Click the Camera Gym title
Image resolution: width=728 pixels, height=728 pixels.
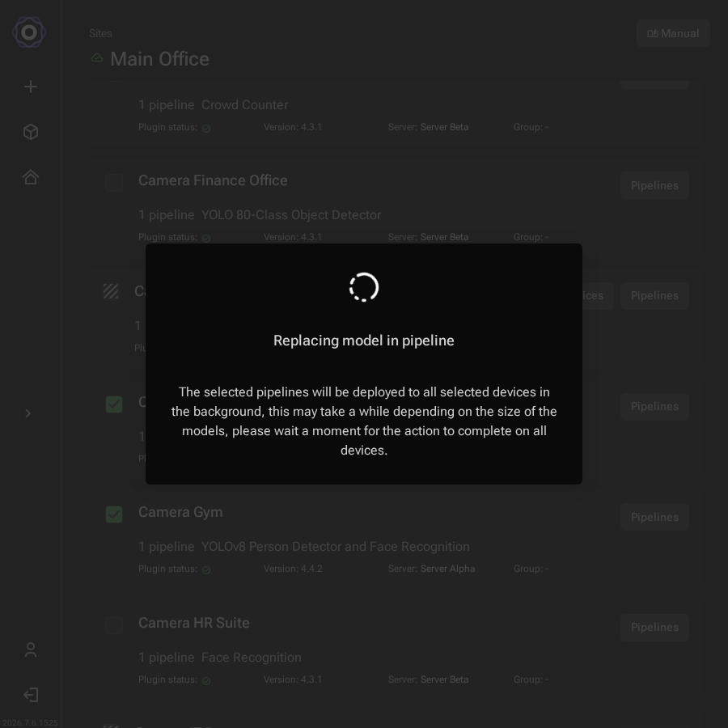pos(180,512)
